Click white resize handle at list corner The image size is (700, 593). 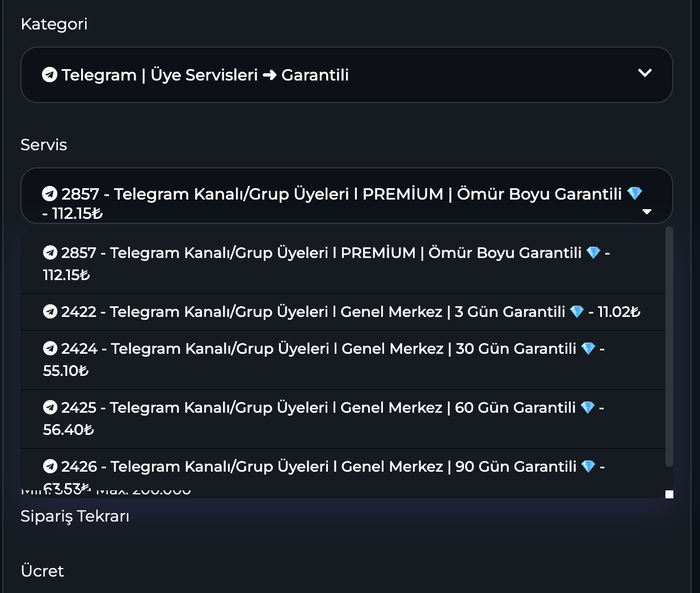point(669,494)
